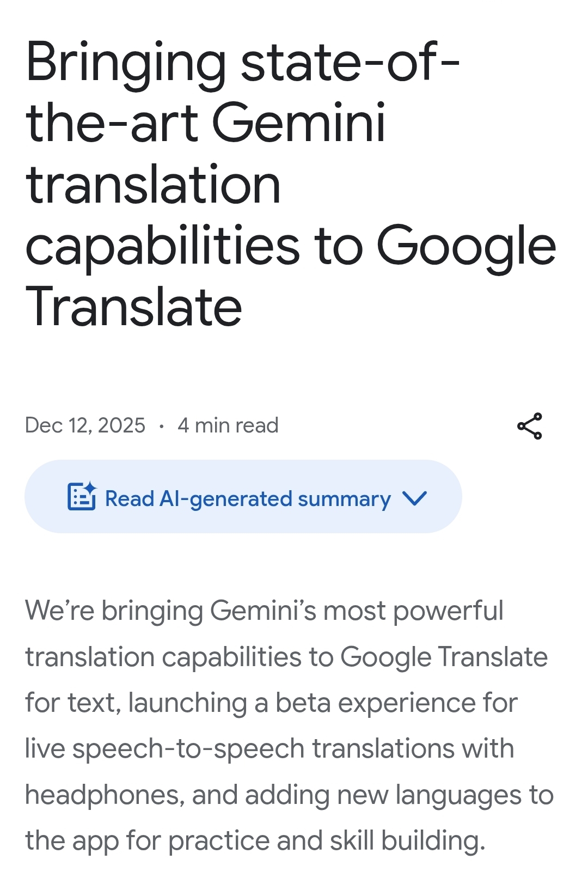Click "Bringing state-of-" headline line

click(x=243, y=63)
